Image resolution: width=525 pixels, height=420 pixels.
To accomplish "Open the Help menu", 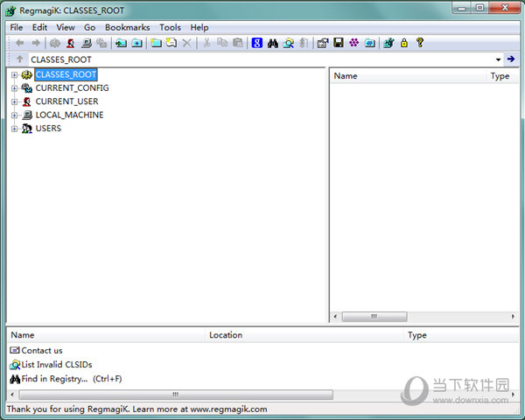I will coord(199,27).
